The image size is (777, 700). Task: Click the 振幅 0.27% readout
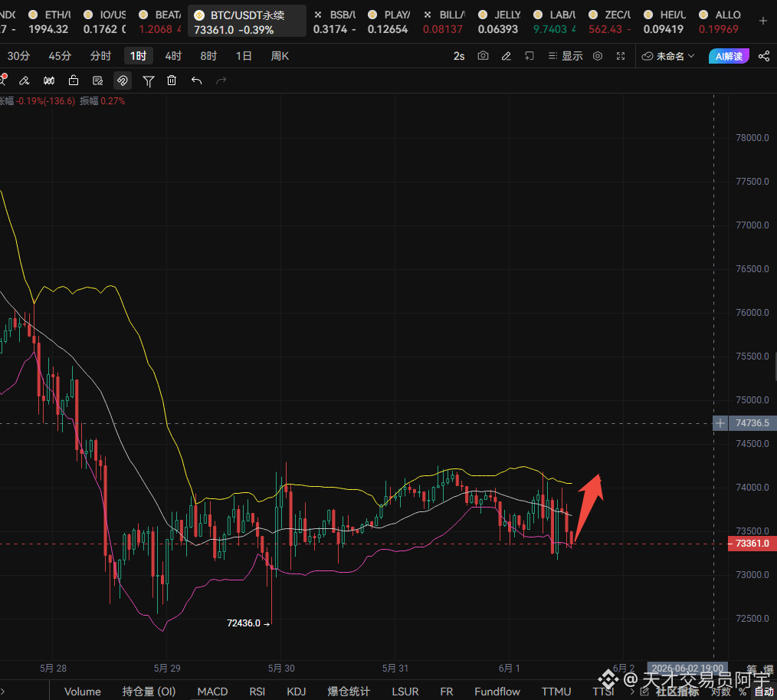tap(102, 101)
